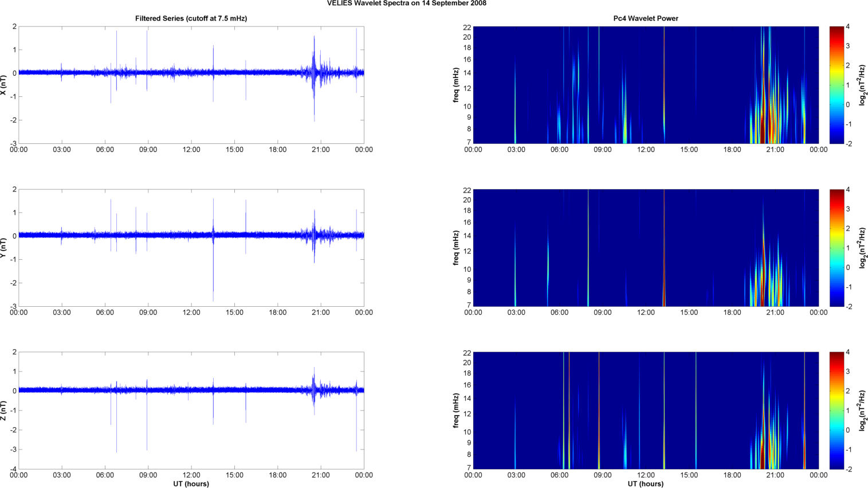This screenshot has height=488, width=868.
Task: Click the VELIES Wavelet Spectra figure title
Action: click(406, 3)
